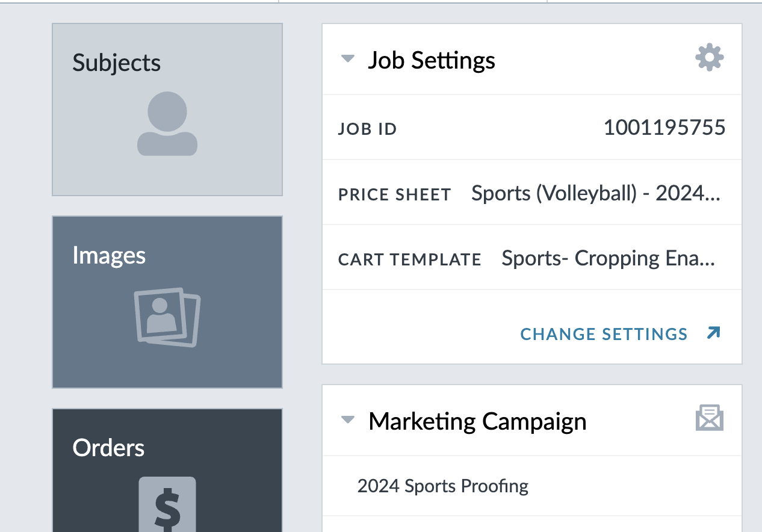Collapse the Job Settings panel triangle
762x532 pixels.
[x=348, y=59]
